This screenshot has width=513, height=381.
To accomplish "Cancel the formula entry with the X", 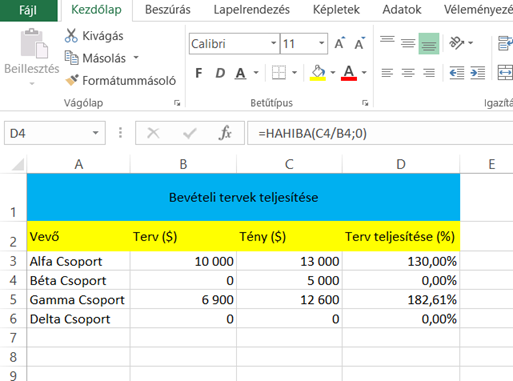I will pyautogui.click(x=153, y=133).
